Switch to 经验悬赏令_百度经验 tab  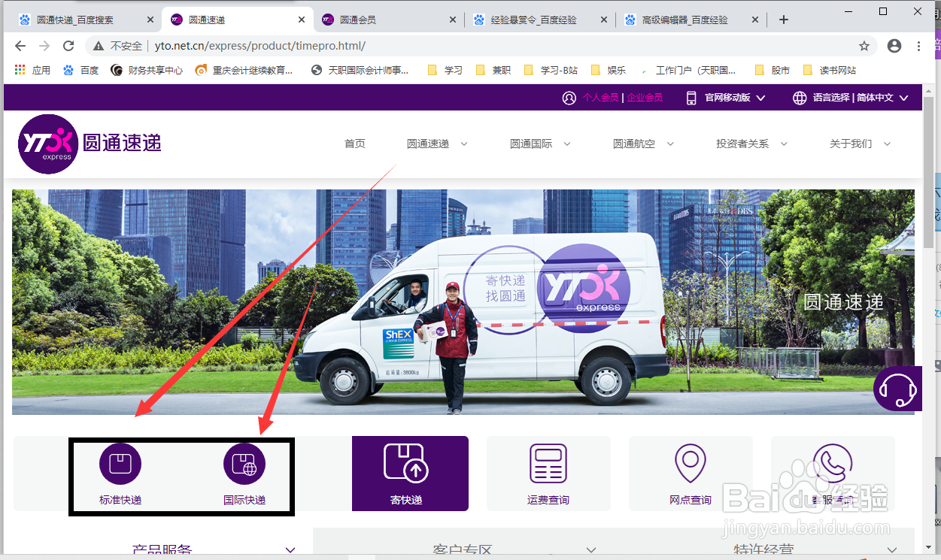[539, 20]
